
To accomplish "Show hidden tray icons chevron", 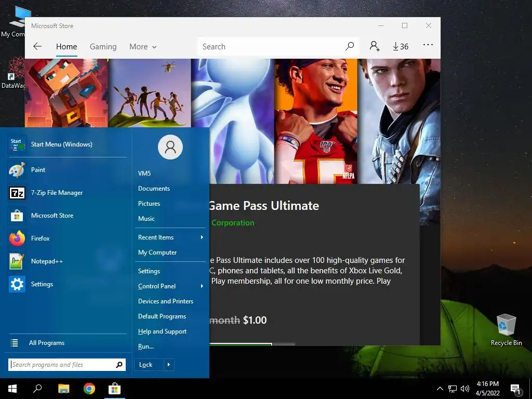I will 440,389.
